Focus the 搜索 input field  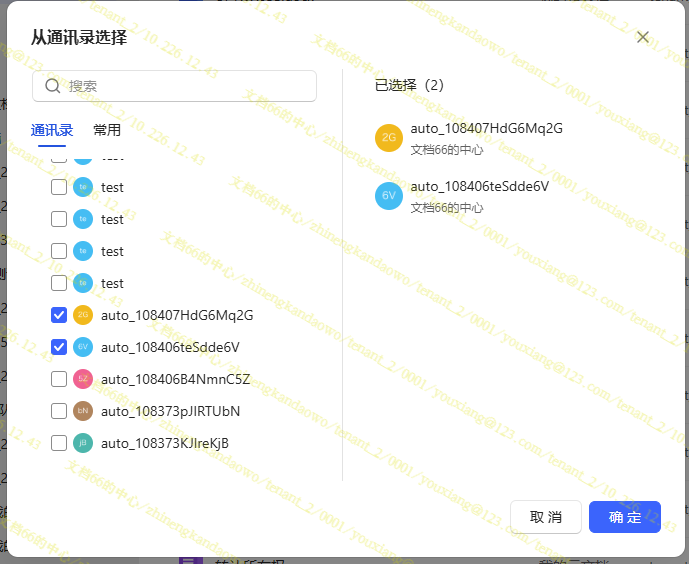click(x=185, y=86)
